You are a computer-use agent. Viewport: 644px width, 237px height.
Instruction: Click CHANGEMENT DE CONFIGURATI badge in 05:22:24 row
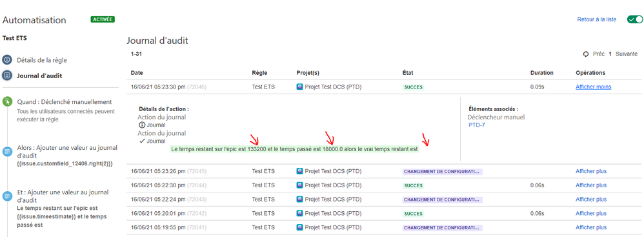click(x=442, y=200)
